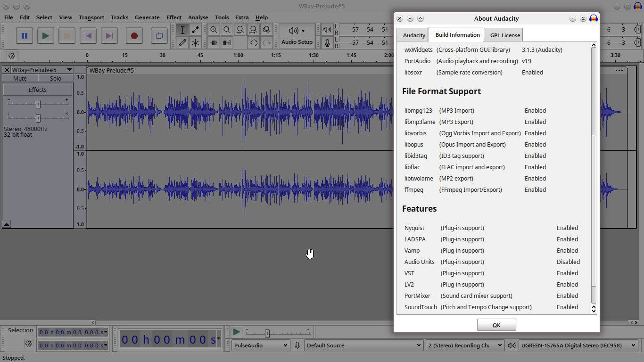The image size is (644, 362).
Task: Open timeline options gear icon
Action: coord(12,56)
